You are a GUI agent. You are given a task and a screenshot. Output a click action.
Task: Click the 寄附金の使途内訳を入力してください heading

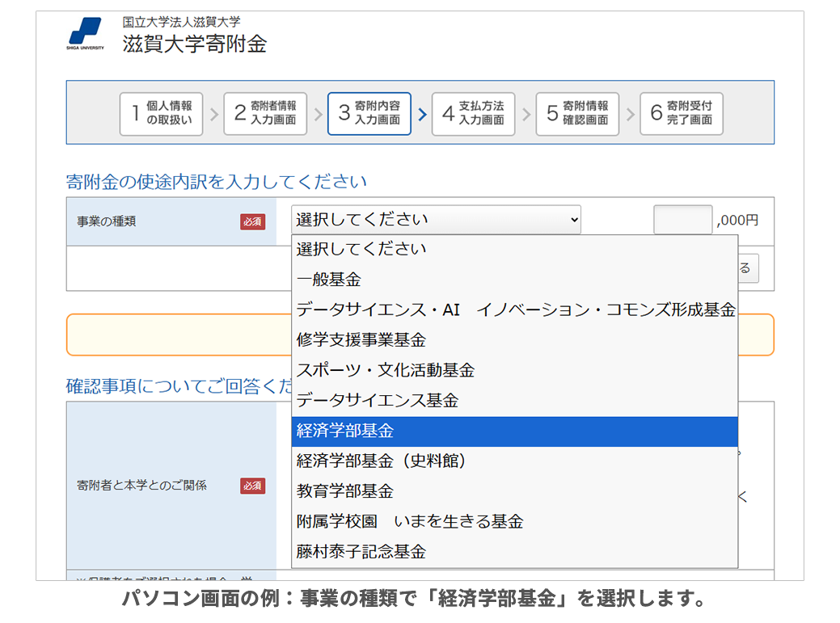click(x=216, y=182)
